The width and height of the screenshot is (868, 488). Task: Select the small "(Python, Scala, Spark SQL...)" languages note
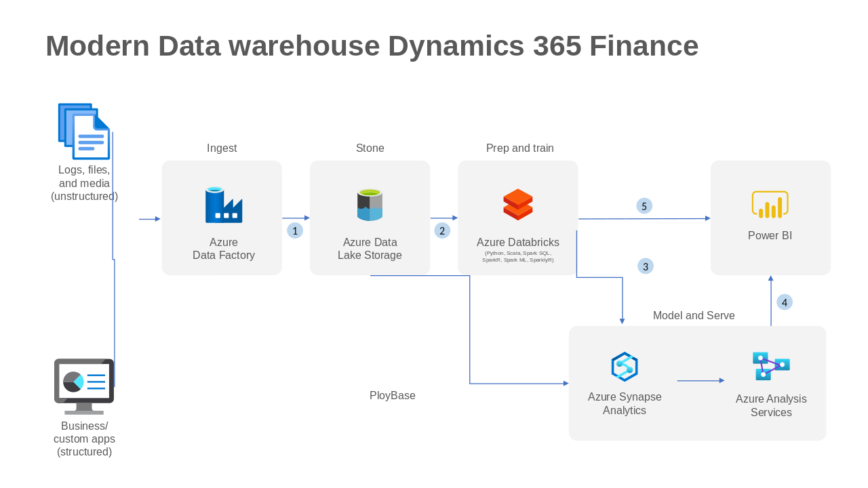[518, 256]
